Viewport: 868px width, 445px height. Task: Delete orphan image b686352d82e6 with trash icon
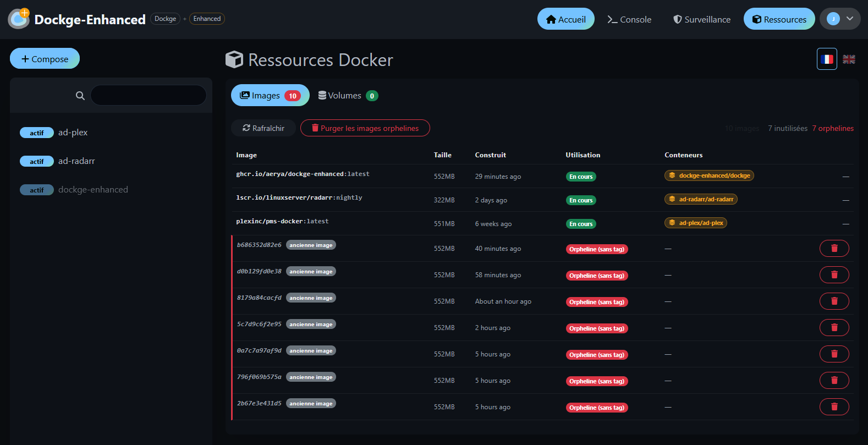pyautogui.click(x=834, y=249)
